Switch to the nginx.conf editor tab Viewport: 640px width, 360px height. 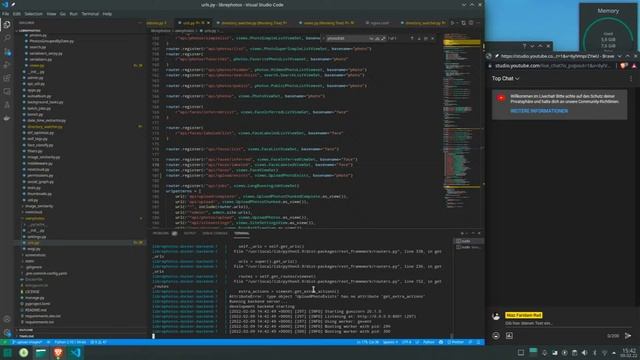point(379,23)
